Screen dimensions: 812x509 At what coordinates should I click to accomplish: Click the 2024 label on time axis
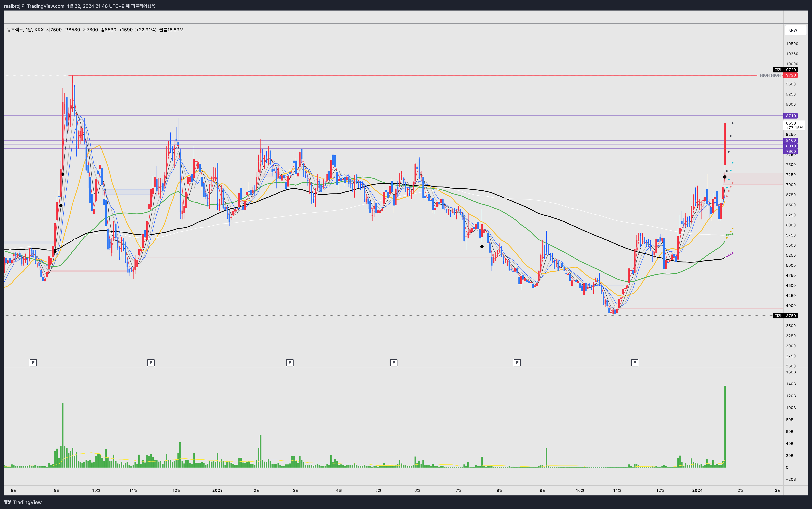[x=697, y=490]
